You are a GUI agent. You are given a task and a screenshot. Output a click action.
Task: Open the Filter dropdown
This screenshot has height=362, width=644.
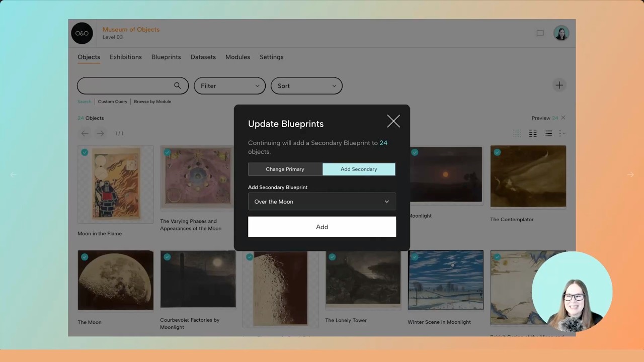[229, 85]
